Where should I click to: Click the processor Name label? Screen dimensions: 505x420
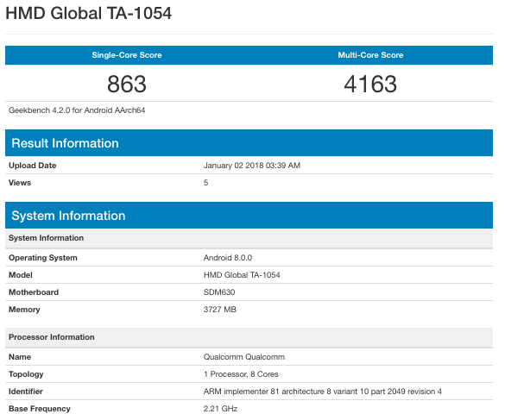[x=20, y=357]
